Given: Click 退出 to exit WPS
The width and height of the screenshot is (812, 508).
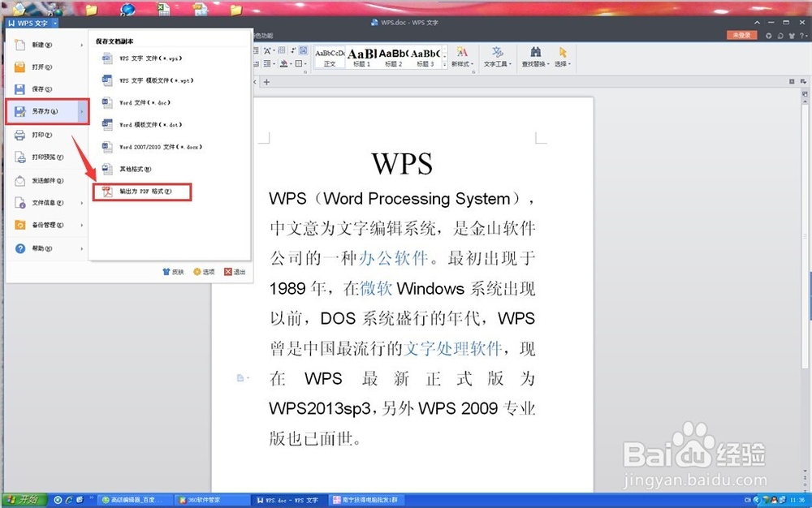Looking at the screenshot, I should [x=235, y=272].
